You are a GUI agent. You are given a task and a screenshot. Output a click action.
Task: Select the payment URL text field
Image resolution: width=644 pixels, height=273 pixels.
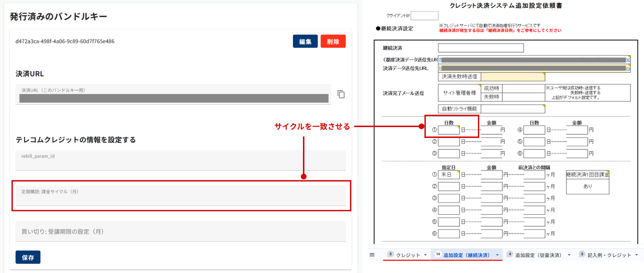[173, 98]
